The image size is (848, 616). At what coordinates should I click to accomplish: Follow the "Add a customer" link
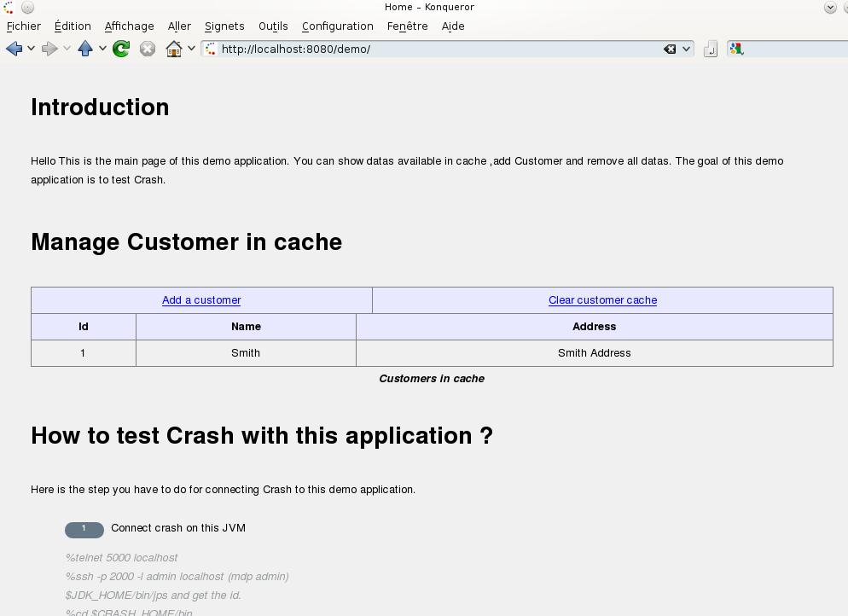pyautogui.click(x=201, y=300)
